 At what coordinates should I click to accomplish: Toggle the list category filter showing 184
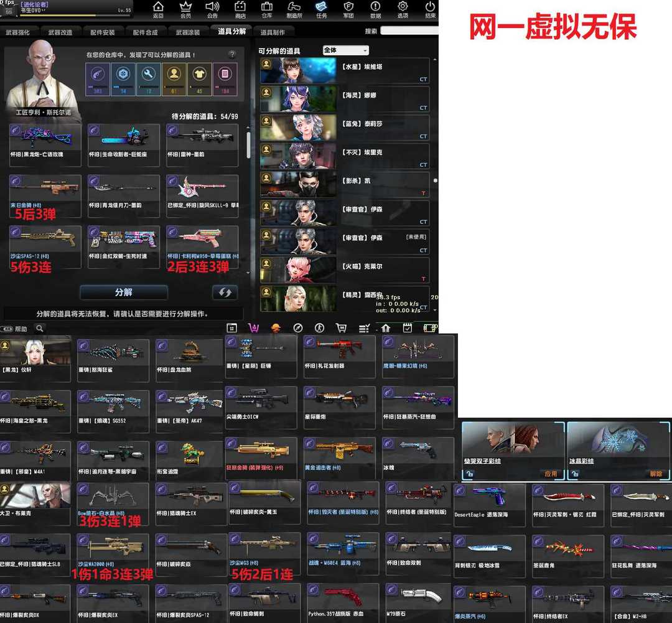(x=225, y=79)
